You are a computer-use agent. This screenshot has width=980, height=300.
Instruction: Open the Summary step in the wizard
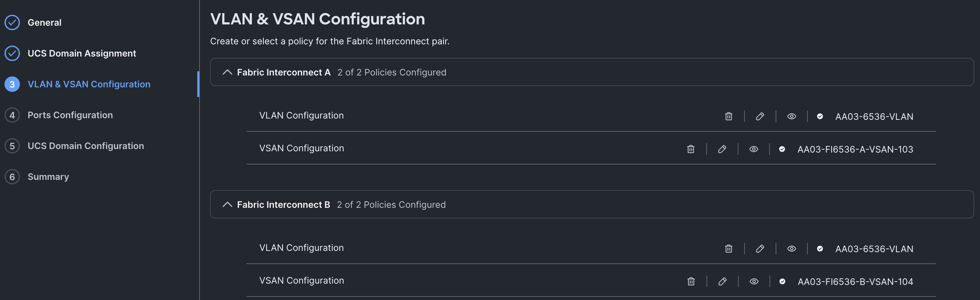tap(48, 176)
